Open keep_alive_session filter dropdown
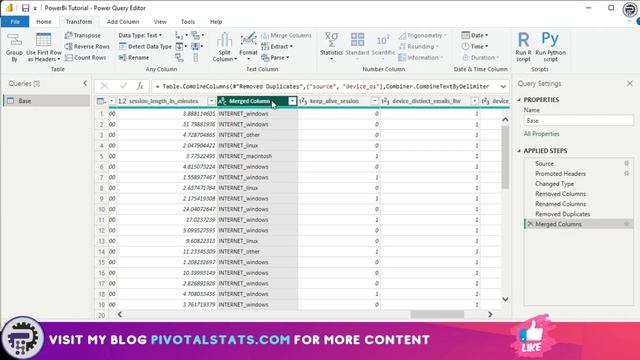 click(375, 101)
